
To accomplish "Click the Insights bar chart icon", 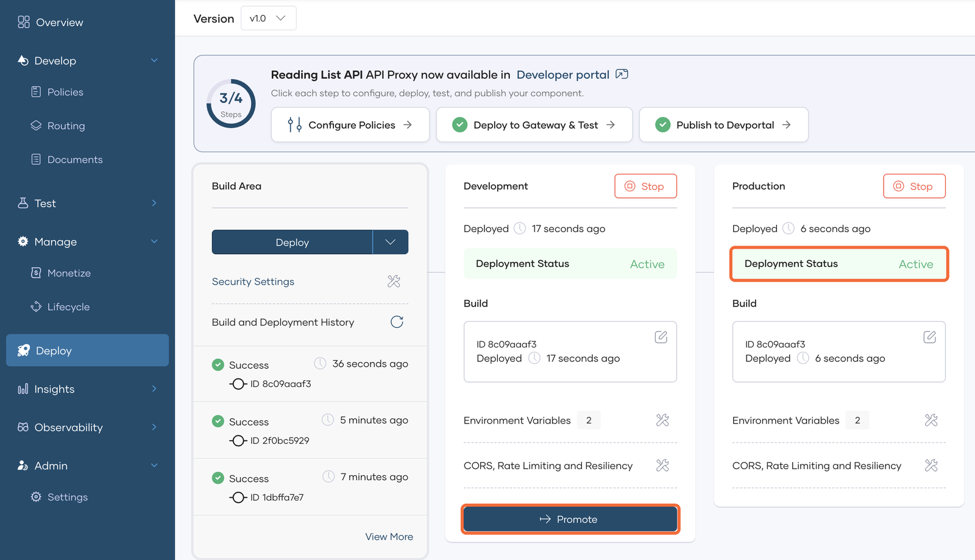I will [23, 389].
